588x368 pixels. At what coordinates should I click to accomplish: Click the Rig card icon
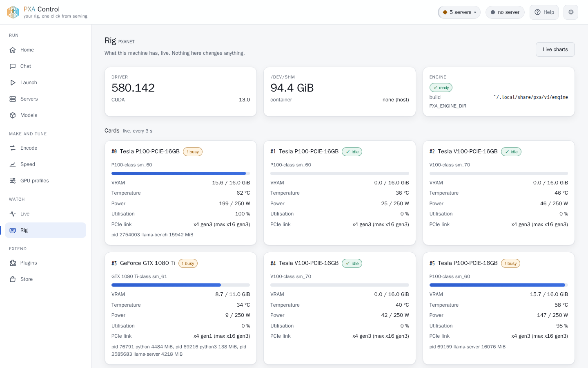pos(13,230)
